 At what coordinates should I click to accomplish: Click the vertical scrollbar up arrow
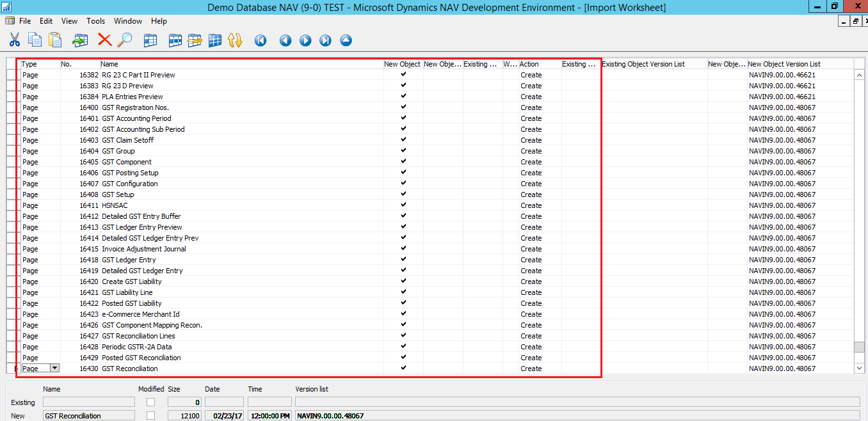click(x=859, y=75)
